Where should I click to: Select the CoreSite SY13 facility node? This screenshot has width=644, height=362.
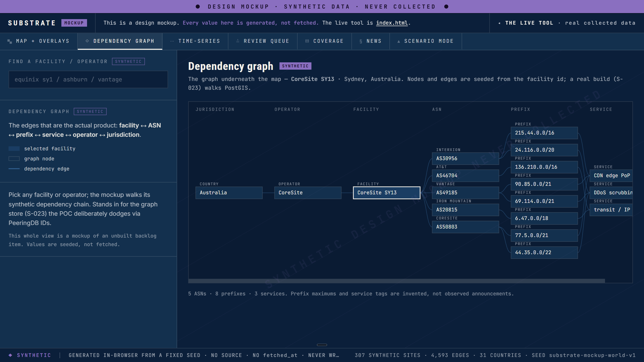point(387,193)
